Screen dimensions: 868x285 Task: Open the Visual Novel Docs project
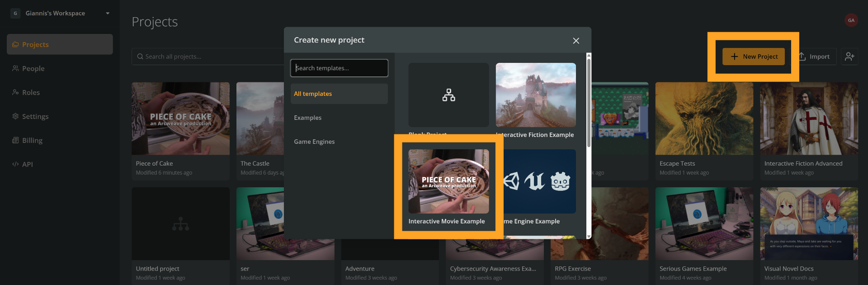pos(809,236)
